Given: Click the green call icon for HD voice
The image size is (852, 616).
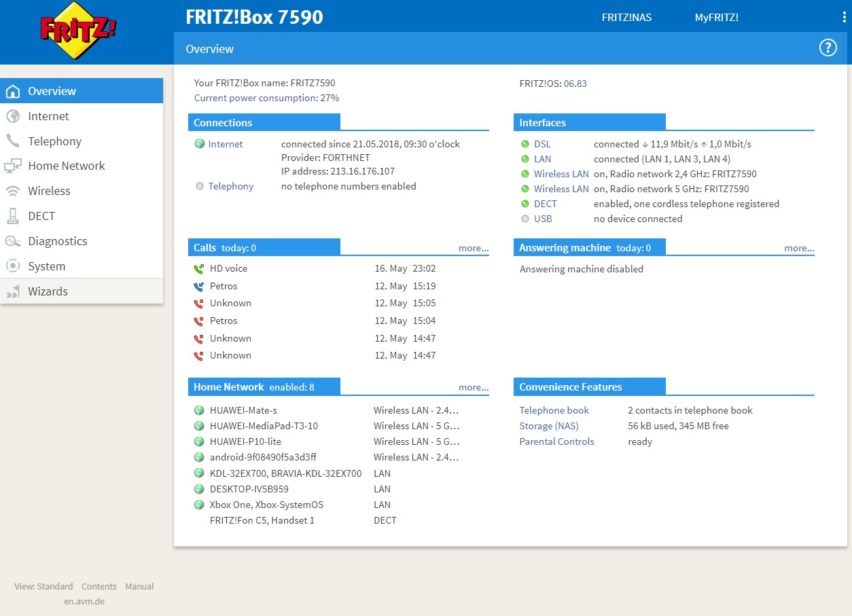Looking at the screenshot, I should point(198,269).
